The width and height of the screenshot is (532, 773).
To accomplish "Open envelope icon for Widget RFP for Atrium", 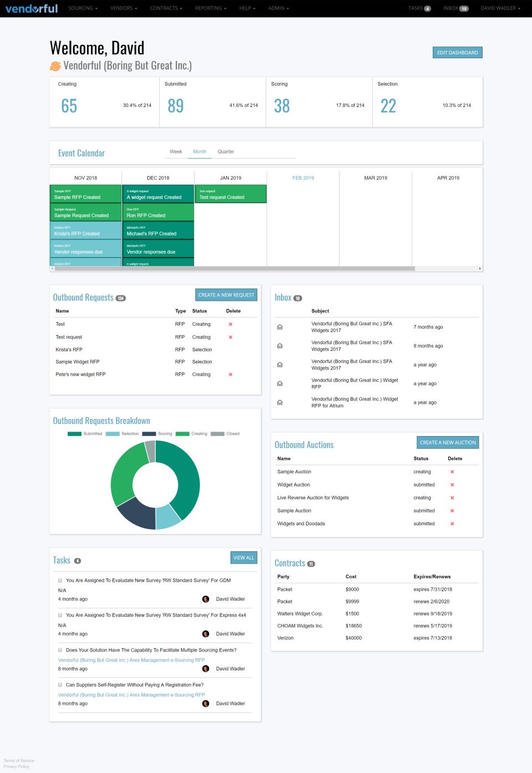I will point(280,402).
